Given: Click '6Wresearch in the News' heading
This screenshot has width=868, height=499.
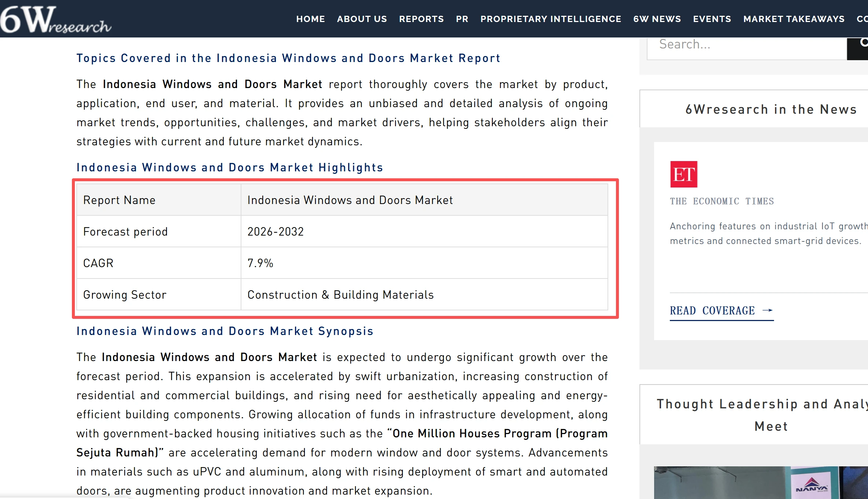Looking at the screenshot, I should (x=771, y=109).
